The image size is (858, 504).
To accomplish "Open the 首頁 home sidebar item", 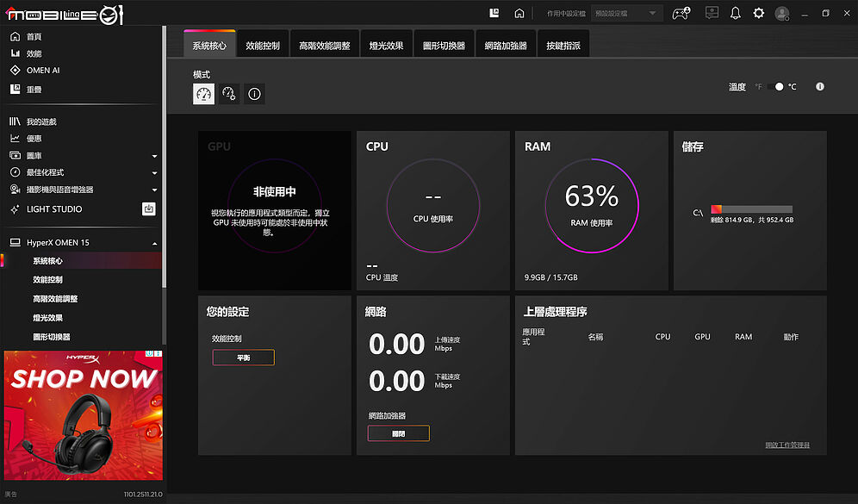I will point(34,37).
